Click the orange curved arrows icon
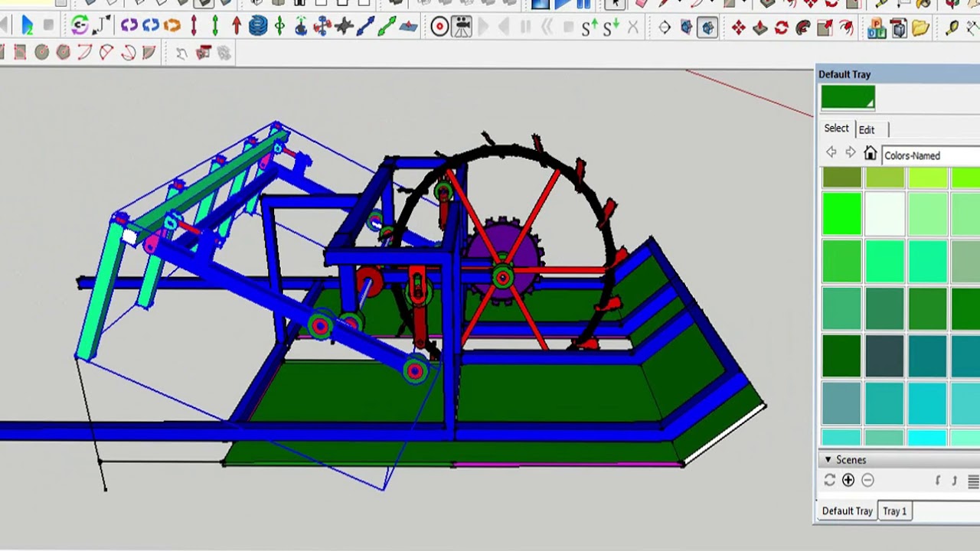The width and height of the screenshot is (980, 551). [x=172, y=27]
